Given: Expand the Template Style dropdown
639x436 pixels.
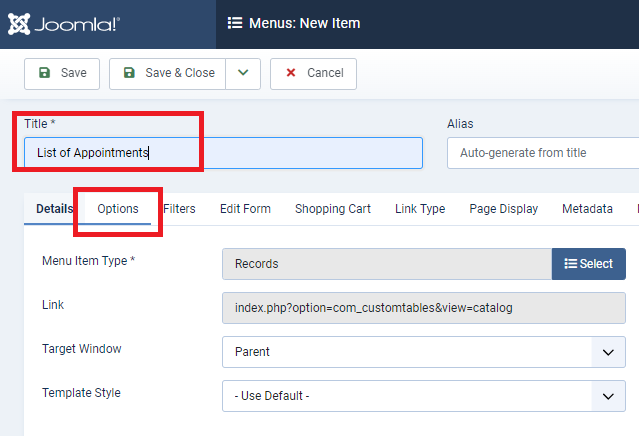Looking at the screenshot, I should (x=424, y=396).
